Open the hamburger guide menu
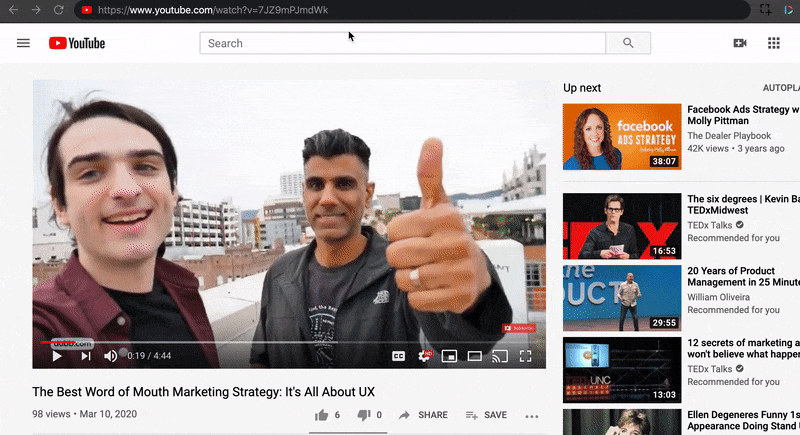This screenshot has height=435, width=800. (23, 43)
